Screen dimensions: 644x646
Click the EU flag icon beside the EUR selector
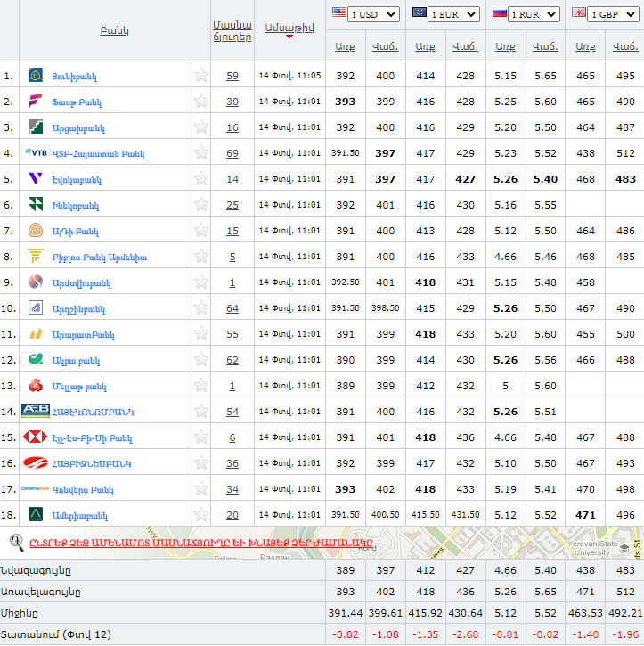[x=420, y=12]
